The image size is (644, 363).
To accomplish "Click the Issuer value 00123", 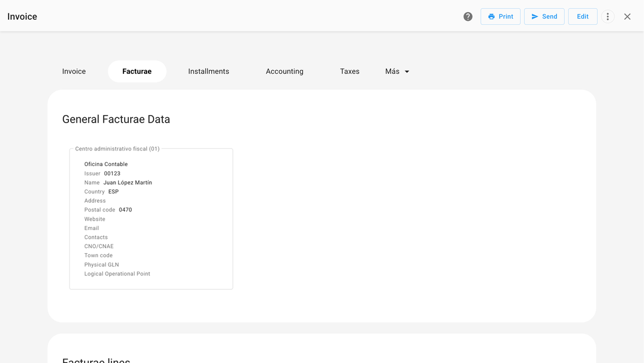I will 112,174.
